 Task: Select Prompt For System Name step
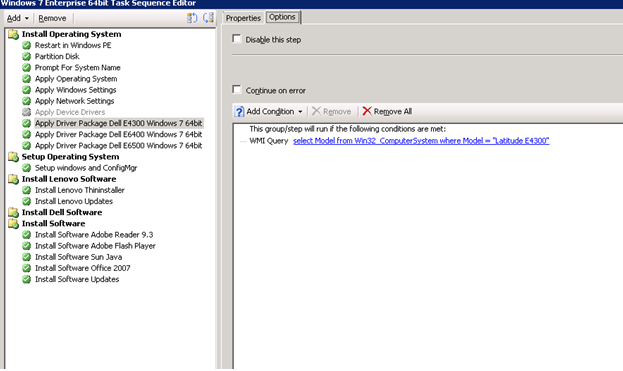coord(77,68)
